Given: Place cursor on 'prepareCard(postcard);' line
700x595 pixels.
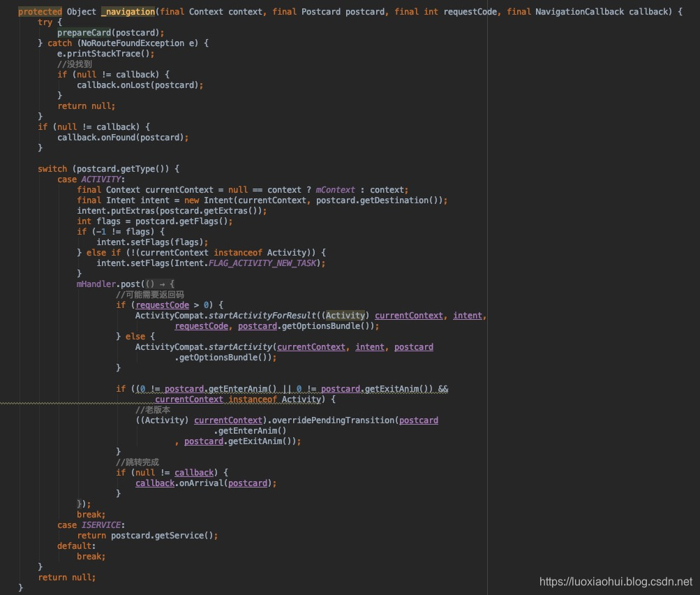Looking at the screenshot, I should 111,33.
